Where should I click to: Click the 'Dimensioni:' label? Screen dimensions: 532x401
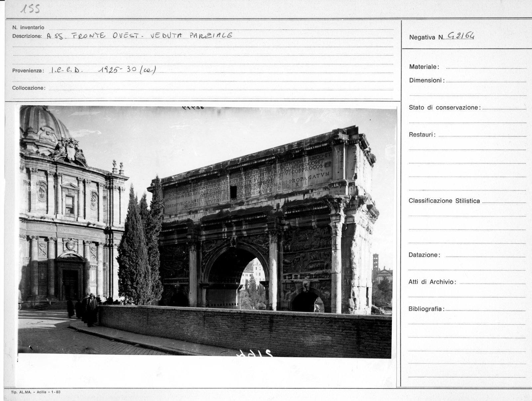427,81
